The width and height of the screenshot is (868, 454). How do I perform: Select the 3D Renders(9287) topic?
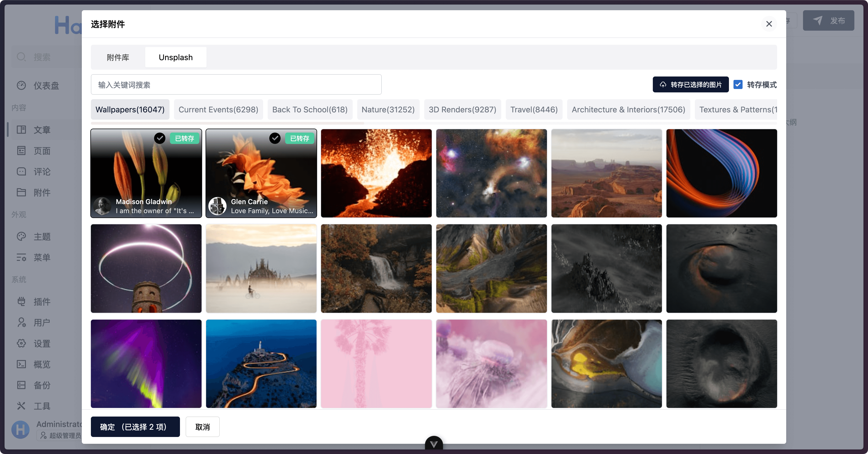pos(462,110)
